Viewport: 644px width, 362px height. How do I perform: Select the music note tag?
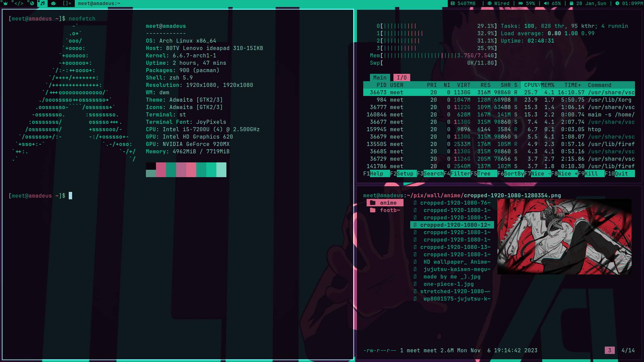[x=42, y=3]
